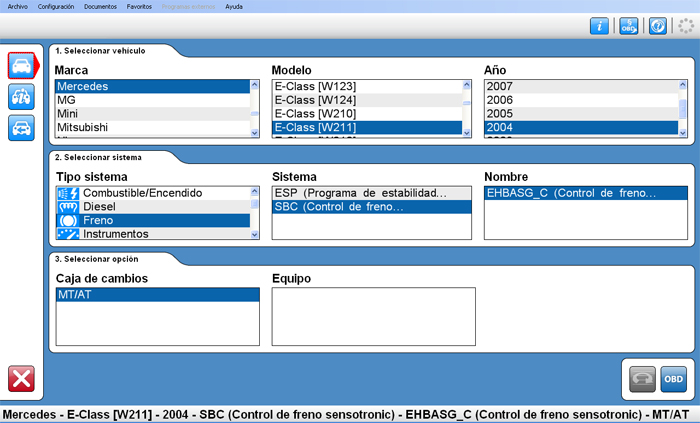Select Mini in Marca list
The width and height of the screenshot is (700, 423).
[152, 114]
